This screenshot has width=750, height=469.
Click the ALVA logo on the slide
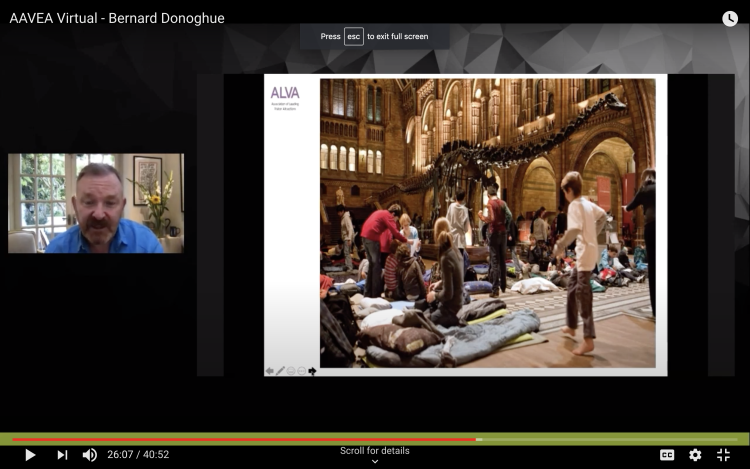point(285,93)
